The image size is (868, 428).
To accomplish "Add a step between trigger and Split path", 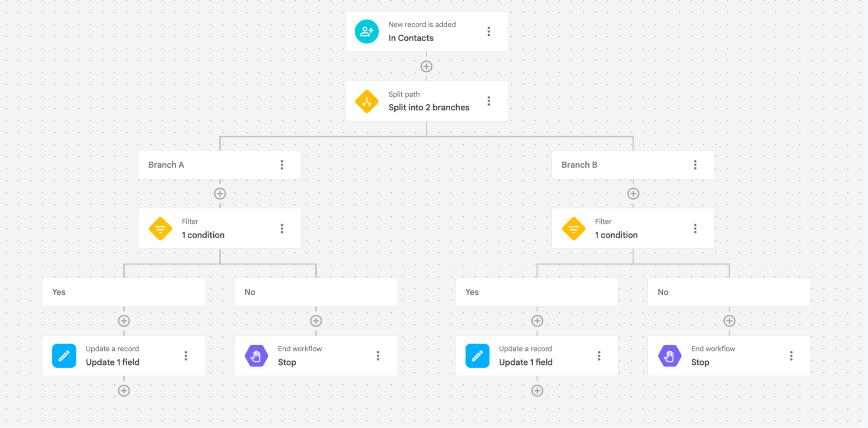I will coord(426,66).
